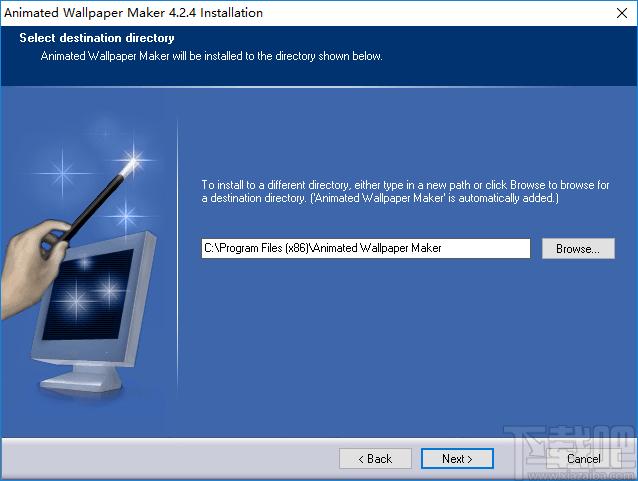Cancel the installation
This screenshot has width=638, height=481.
pyautogui.click(x=584, y=459)
